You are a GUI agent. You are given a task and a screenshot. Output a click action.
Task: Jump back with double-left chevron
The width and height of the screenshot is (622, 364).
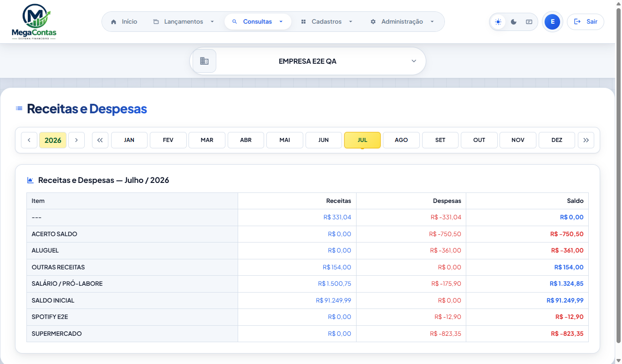(100, 140)
